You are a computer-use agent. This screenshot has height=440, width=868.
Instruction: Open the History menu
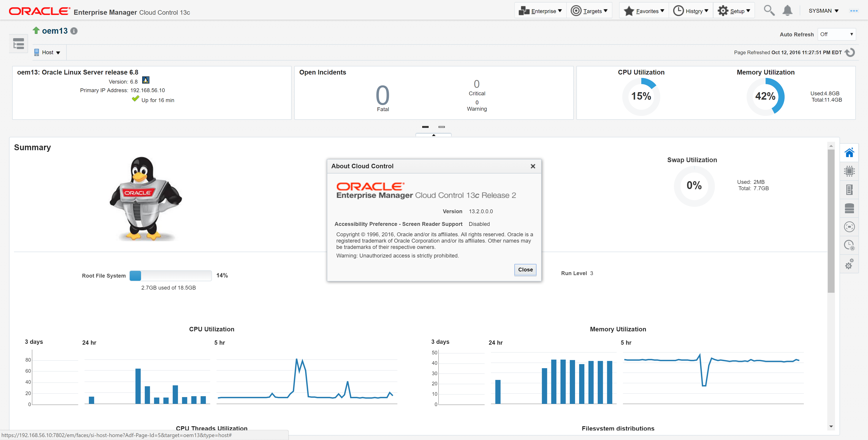point(691,11)
